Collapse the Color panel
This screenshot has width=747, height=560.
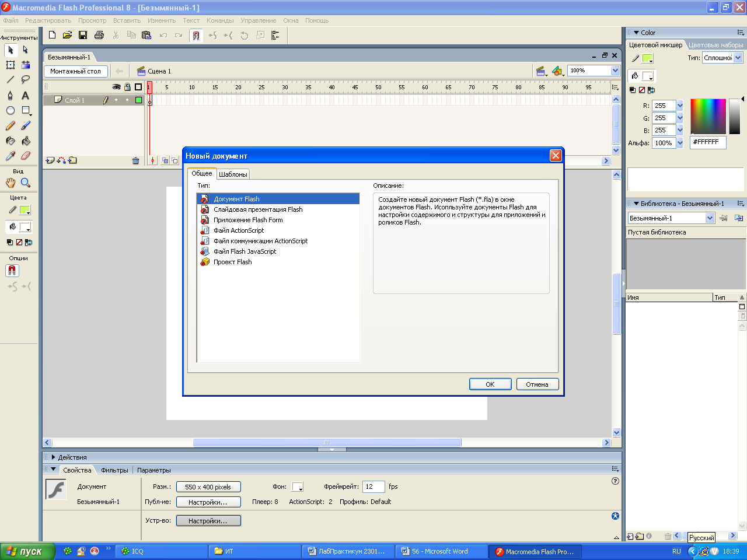coord(637,33)
